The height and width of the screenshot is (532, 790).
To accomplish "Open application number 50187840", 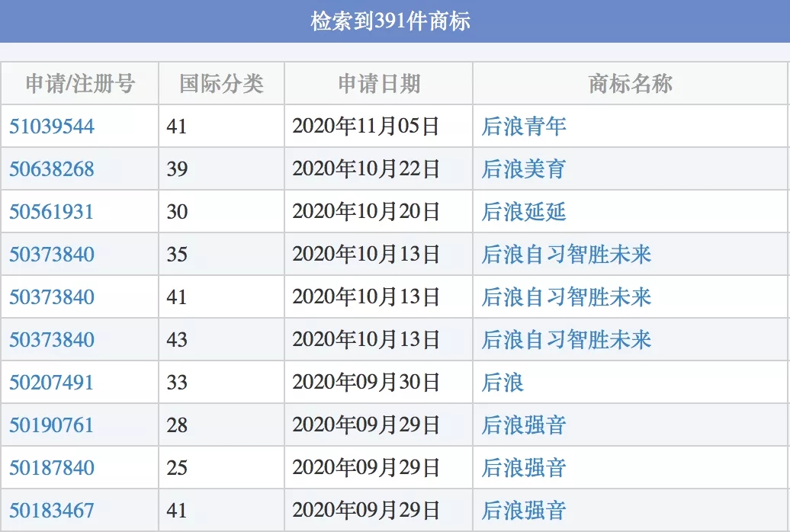I will coord(51,468).
